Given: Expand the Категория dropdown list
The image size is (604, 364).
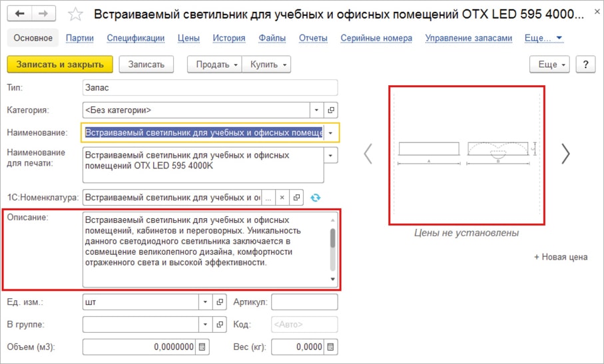Looking at the screenshot, I should pyautogui.click(x=316, y=110).
